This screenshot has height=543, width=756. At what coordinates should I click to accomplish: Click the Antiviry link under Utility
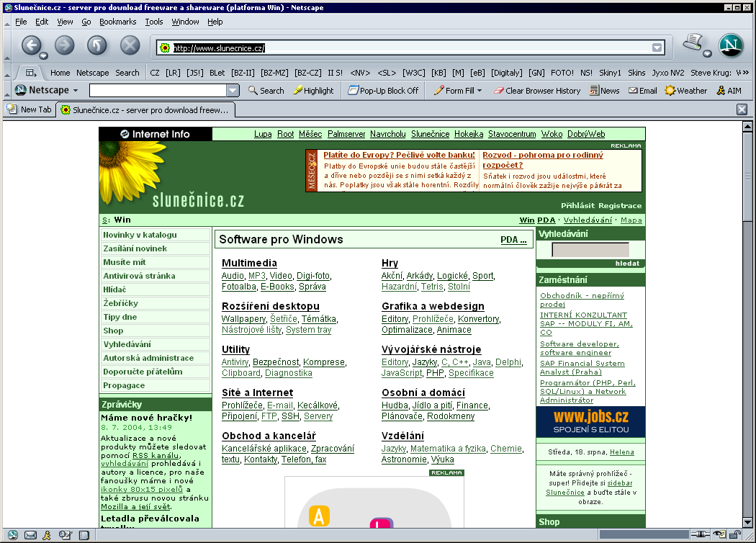tap(235, 362)
